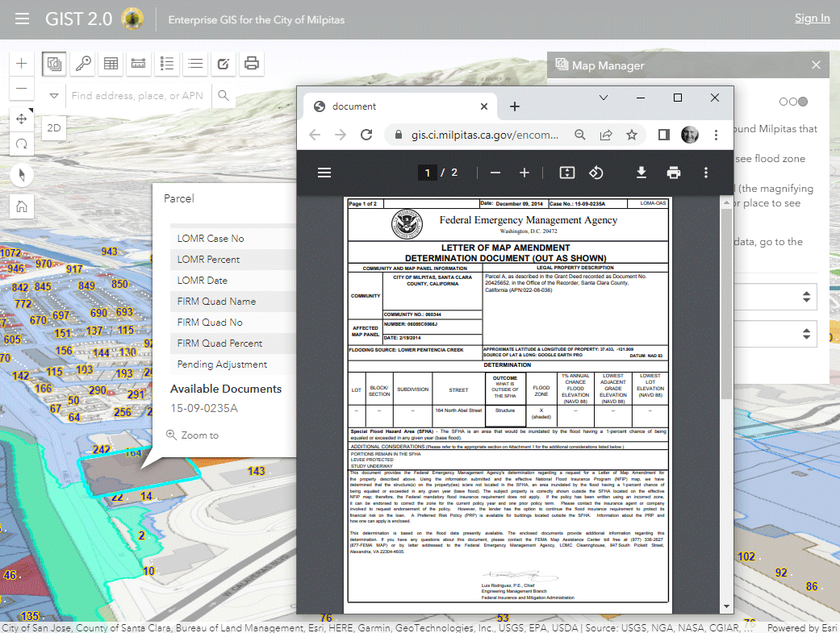The height and width of the screenshot is (633, 840).
Task: Sign In to GIST
Action: [x=812, y=19]
